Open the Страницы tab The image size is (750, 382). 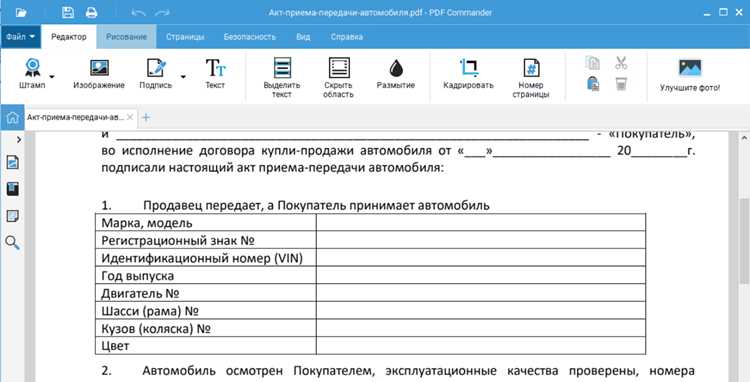click(185, 37)
